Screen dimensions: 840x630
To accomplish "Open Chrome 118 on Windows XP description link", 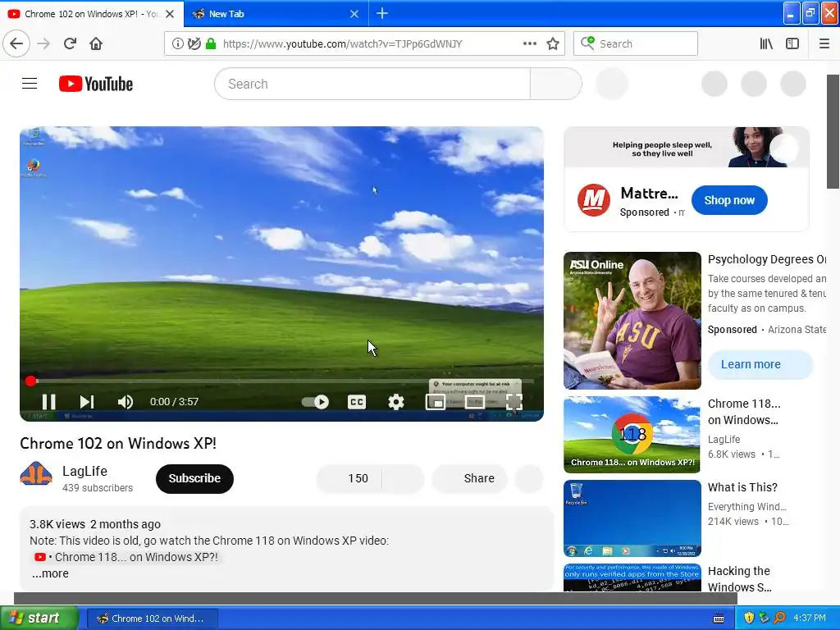I will (x=126, y=557).
